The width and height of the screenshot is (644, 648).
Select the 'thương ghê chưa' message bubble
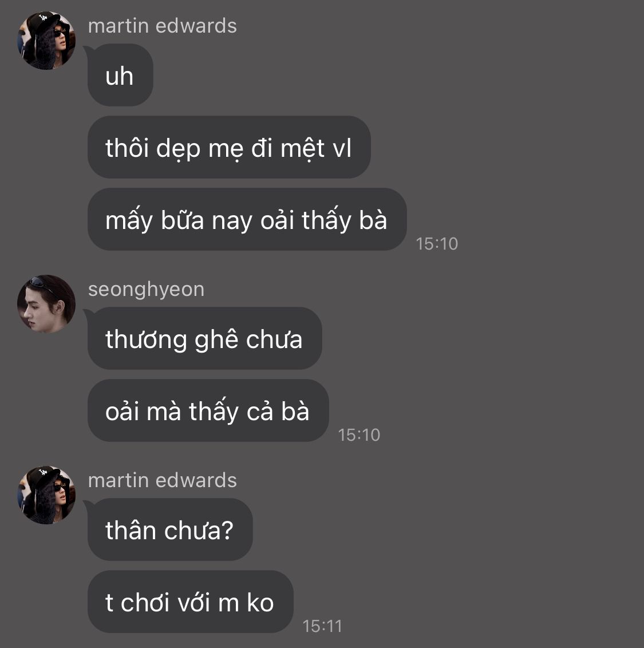(x=204, y=338)
